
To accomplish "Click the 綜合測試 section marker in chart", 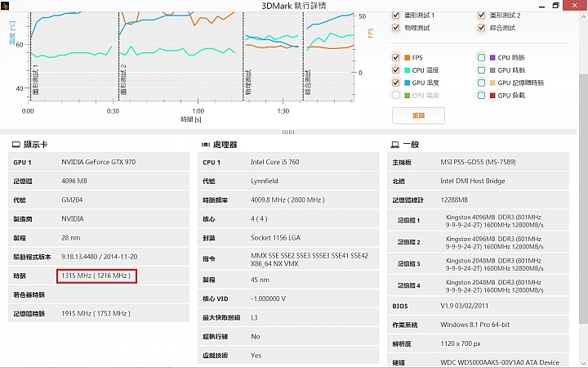I will (308, 82).
